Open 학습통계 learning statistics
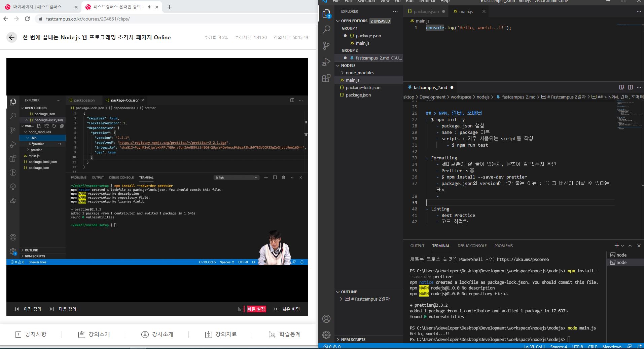The width and height of the screenshot is (644, 349). (x=285, y=334)
